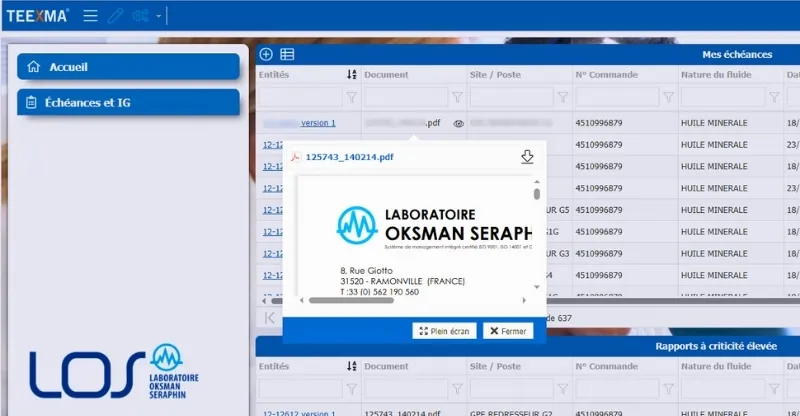Click Fermer button to close preview
Image resolution: width=800 pixels, height=416 pixels.
(x=508, y=331)
